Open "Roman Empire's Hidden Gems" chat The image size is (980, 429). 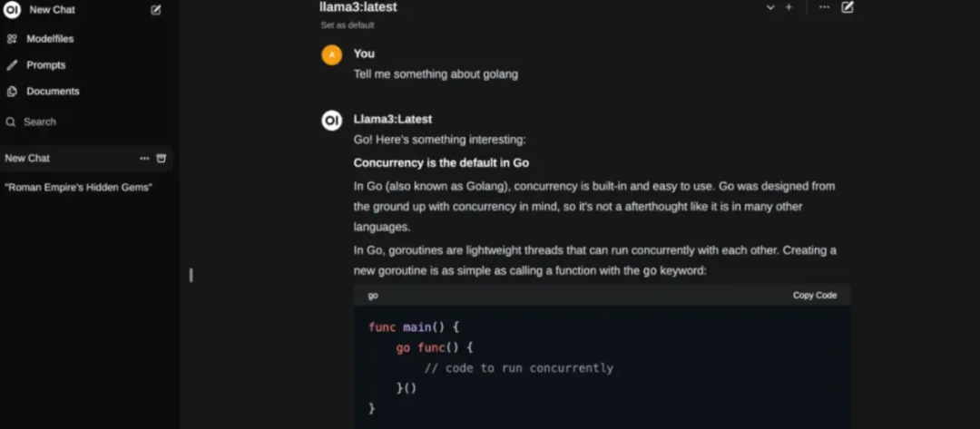point(78,187)
